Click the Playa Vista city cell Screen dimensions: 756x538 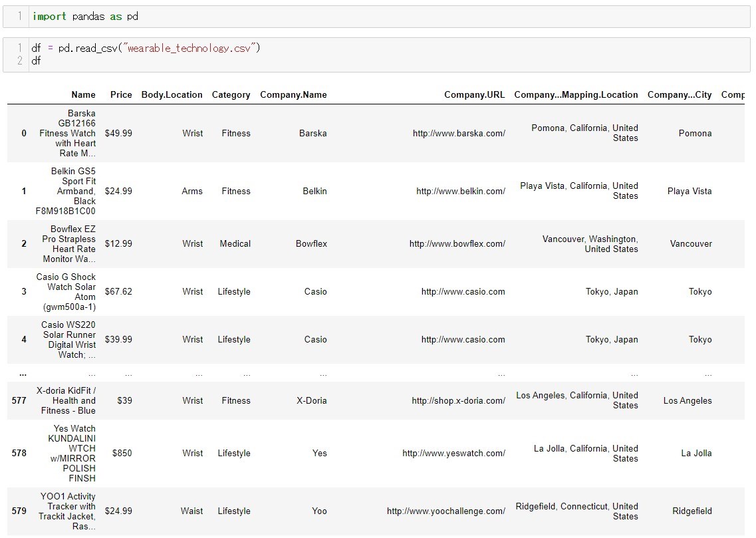pyautogui.click(x=690, y=192)
